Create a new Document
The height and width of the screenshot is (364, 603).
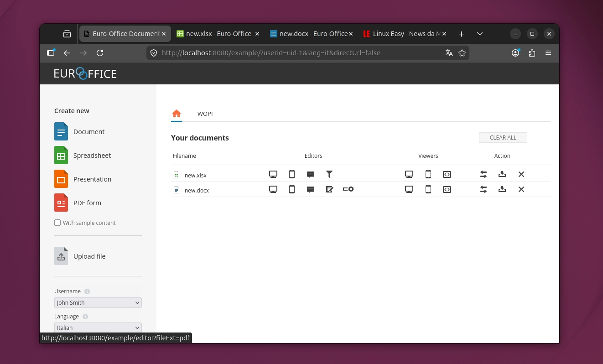click(79, 131)
